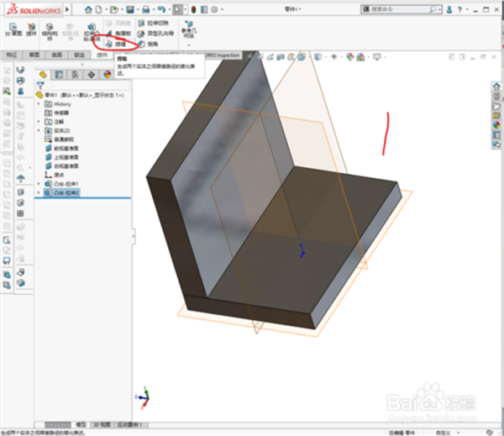Expand Boss-Extrude1 (凸台-拉伸1) feature
504x436 pixels.
pos(39,184)
